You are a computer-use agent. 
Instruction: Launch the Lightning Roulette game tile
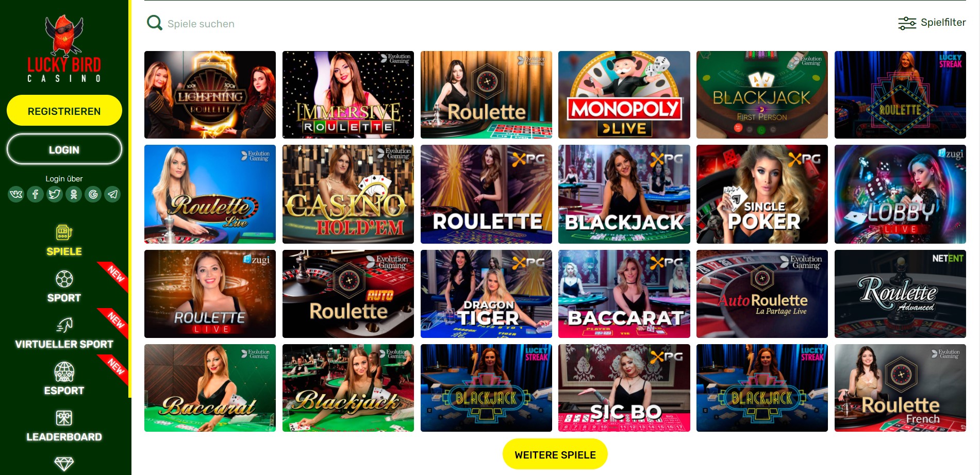pyautogui.click(x=210, y=95)
